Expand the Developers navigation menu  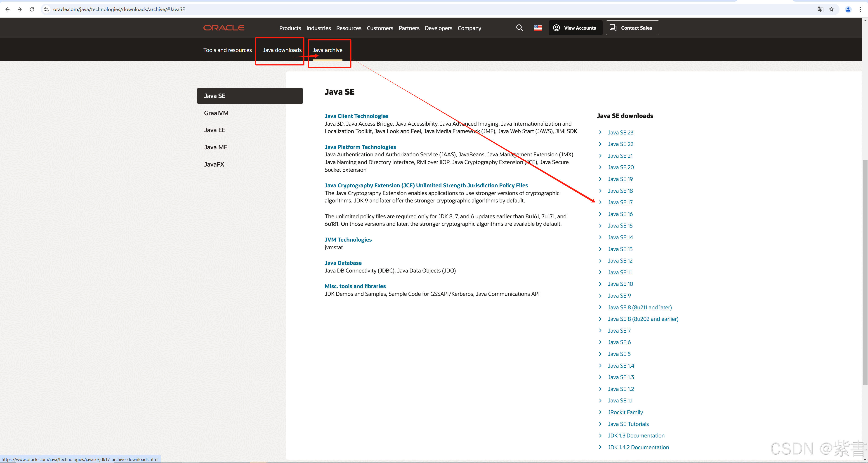point(438,28)
